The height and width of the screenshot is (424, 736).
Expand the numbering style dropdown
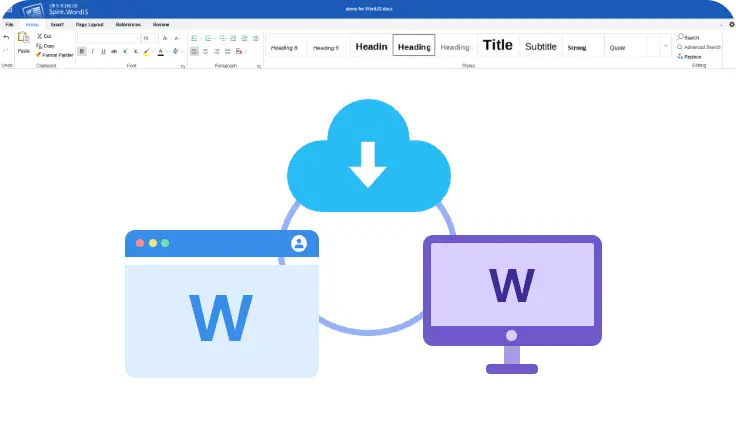(x=215, y=39)
